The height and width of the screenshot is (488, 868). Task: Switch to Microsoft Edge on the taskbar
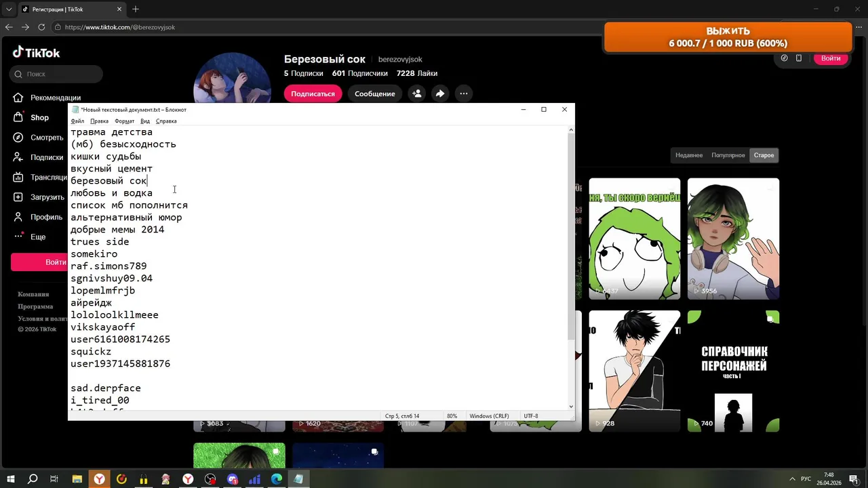point(277,479)
